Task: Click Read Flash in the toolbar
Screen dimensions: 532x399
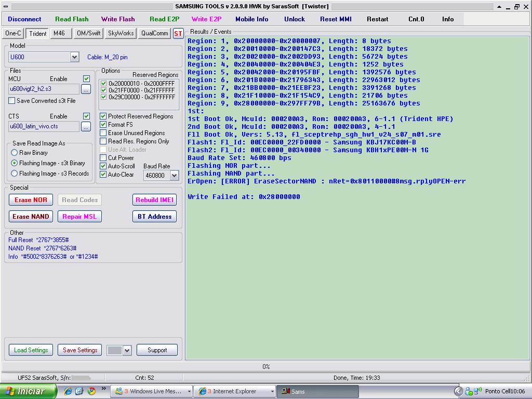Action: coord(72,19)
